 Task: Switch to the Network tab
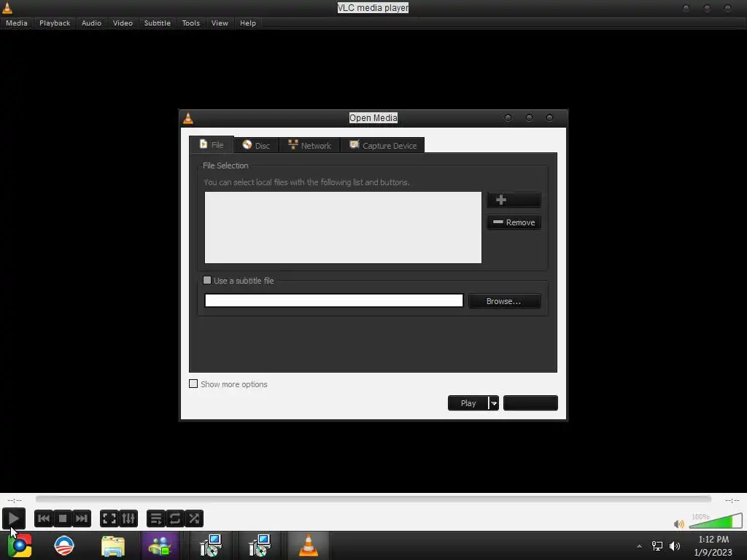[309, 146]
